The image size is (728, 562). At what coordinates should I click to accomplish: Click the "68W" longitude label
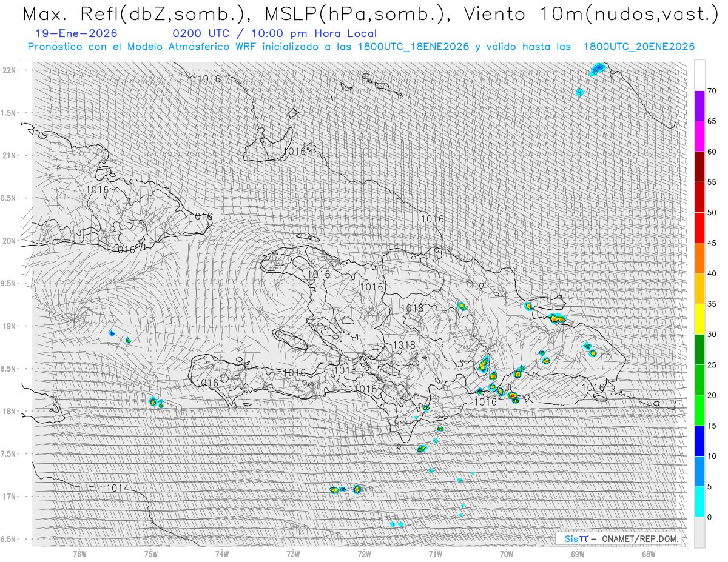(649, 553)
